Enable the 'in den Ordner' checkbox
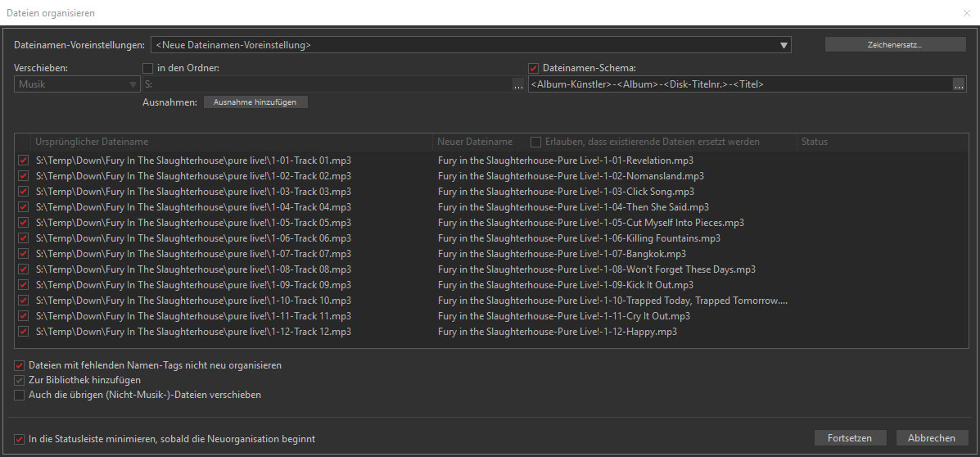Image resolution: width=980 pixels, height=457 pixels. [148, 68]
